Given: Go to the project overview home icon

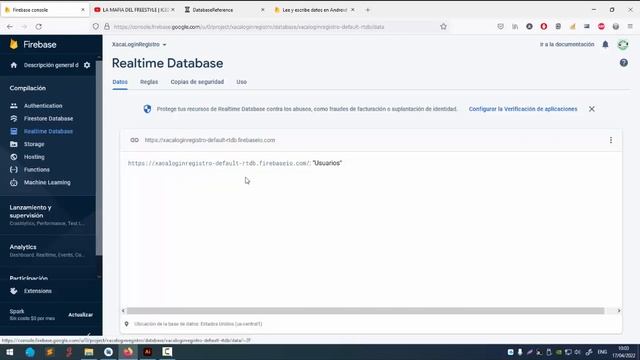Looking at the screenshot, I should coord(13,65).
